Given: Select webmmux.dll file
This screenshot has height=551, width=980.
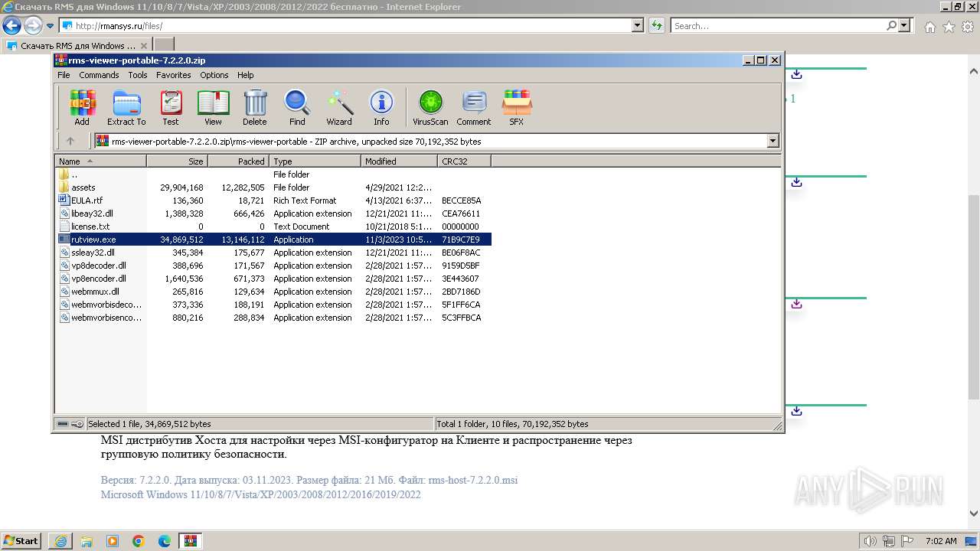Looking at the screenshot, I should pos(95,292).
